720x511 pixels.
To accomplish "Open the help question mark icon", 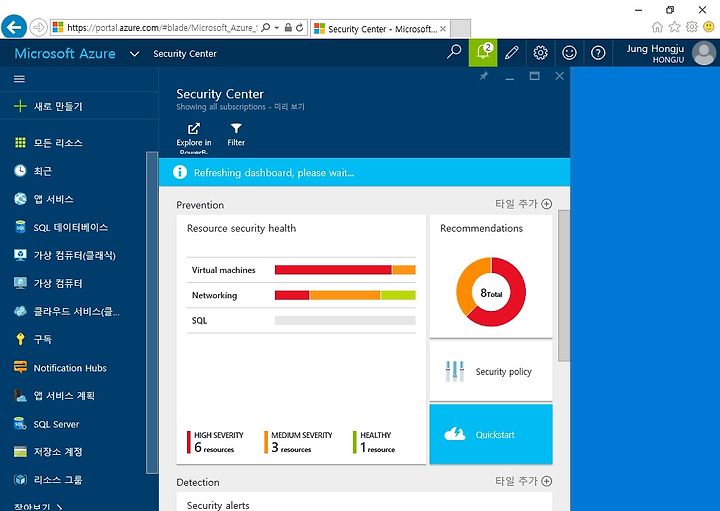I will coord(598,52).
